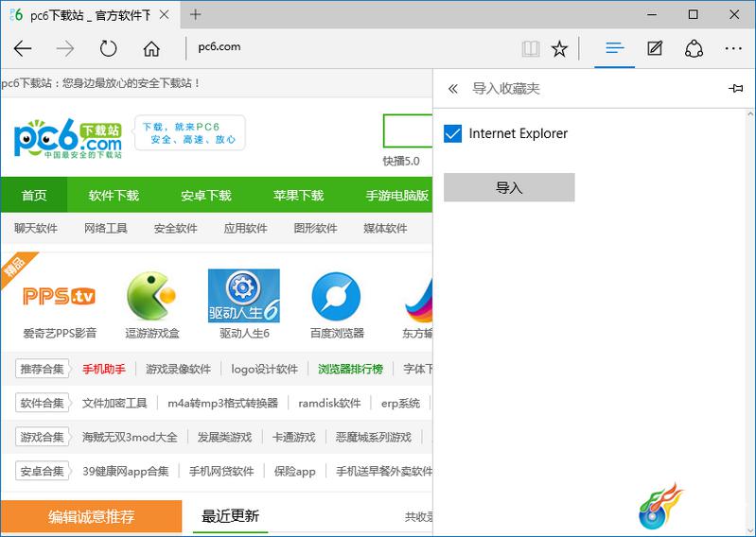
Task: Open the 浏览器排行榜 green link
Action: click(x=350, y=369)
